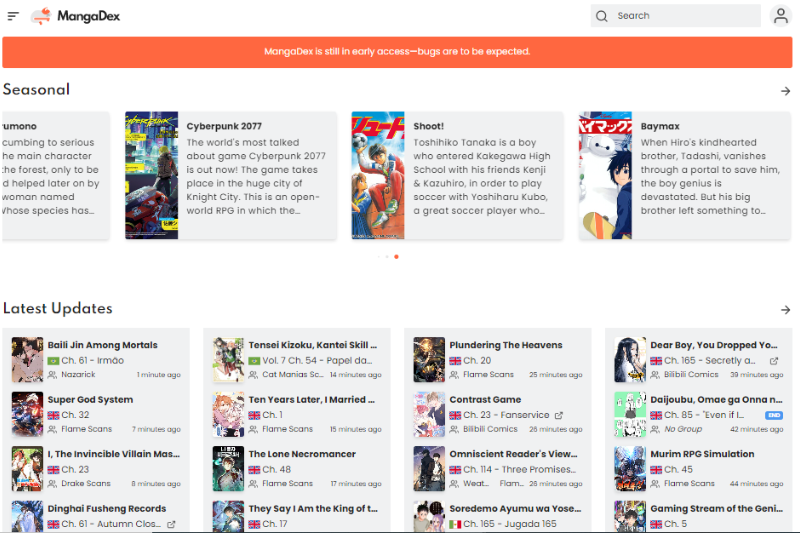Click UK flag next to Plundering The Heavens Ch. 20
800x533 pixels.
point(455,361)
